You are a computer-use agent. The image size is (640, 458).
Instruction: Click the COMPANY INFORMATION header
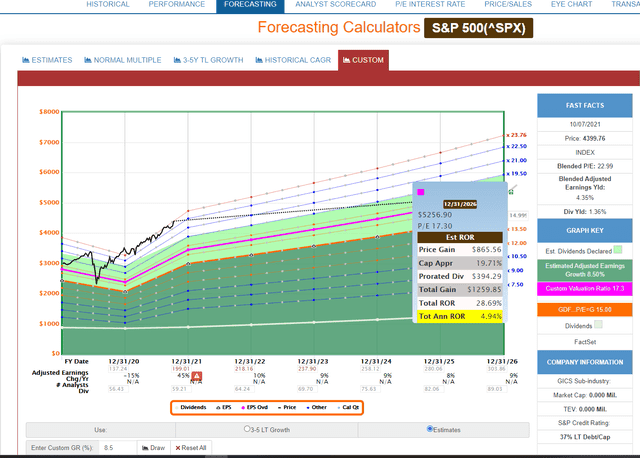[x=584, y=362]
